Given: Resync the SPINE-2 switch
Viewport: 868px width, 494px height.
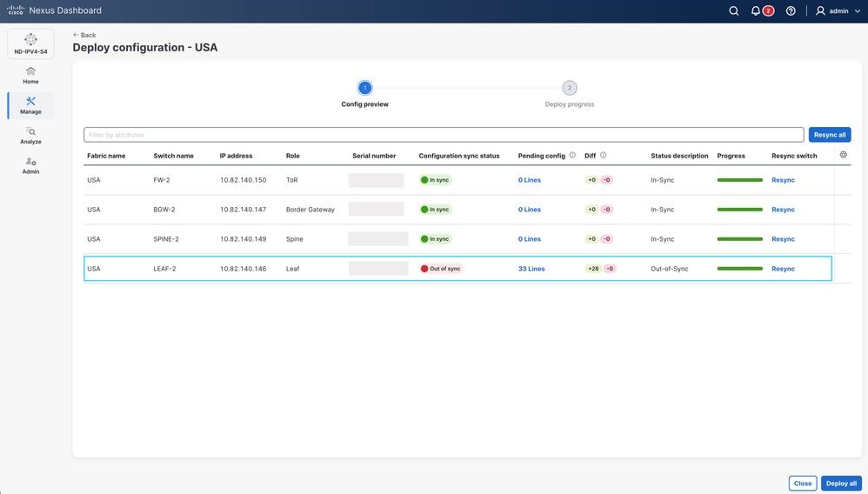Looking at the screenshot, I should (x=783, y=239).
